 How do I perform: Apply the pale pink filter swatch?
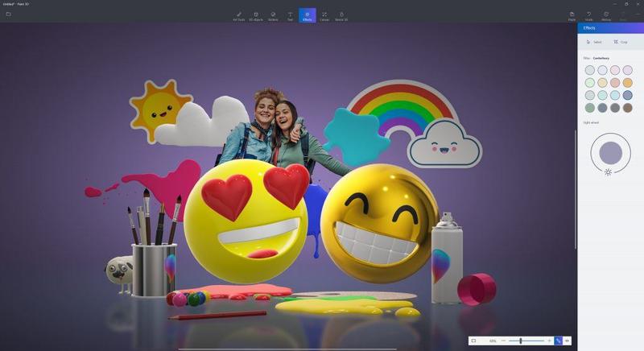pyautogui.click(x=615, y=70)
